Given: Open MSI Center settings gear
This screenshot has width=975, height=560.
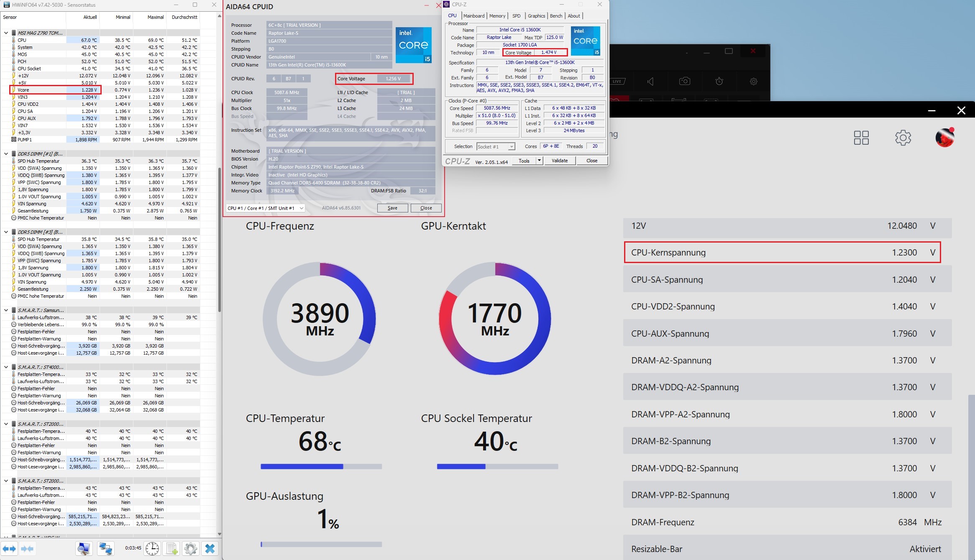Looking at the screenshot, I should pyautogui.click(x=903, y=138).
